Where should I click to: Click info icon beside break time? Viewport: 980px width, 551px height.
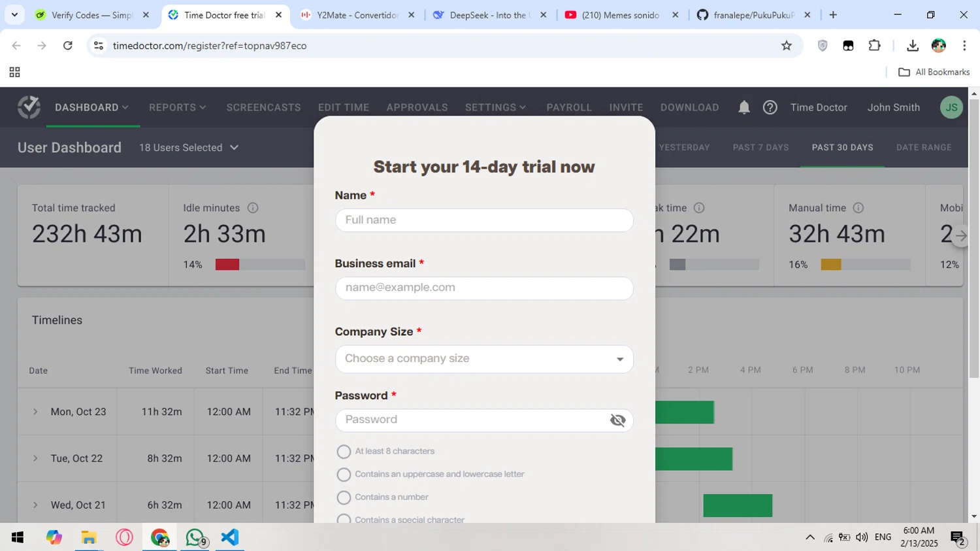click(x=699, y=208)
